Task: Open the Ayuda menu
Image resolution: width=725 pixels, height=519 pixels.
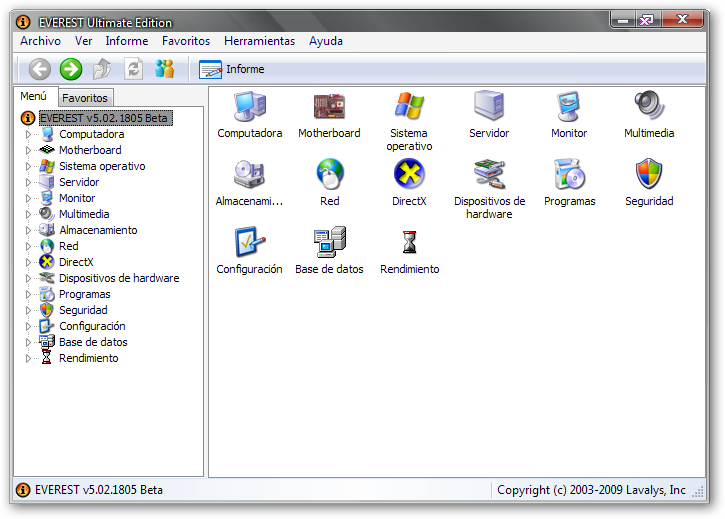Action: (x=326, y=41)
